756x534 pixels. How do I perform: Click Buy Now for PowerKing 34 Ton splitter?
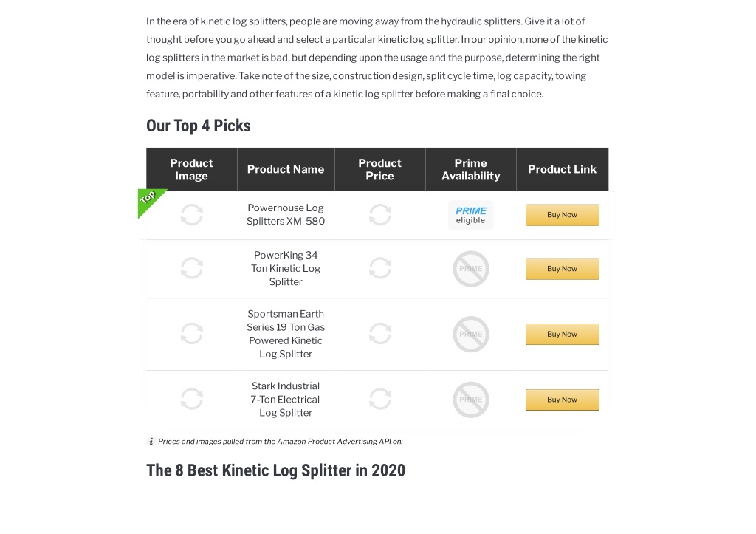562,269
